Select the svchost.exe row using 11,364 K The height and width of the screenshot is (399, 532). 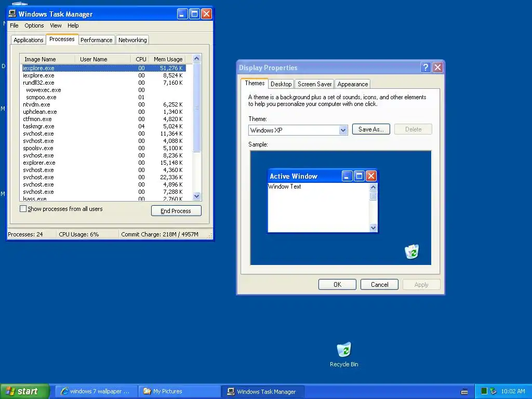tap(103, 134)
